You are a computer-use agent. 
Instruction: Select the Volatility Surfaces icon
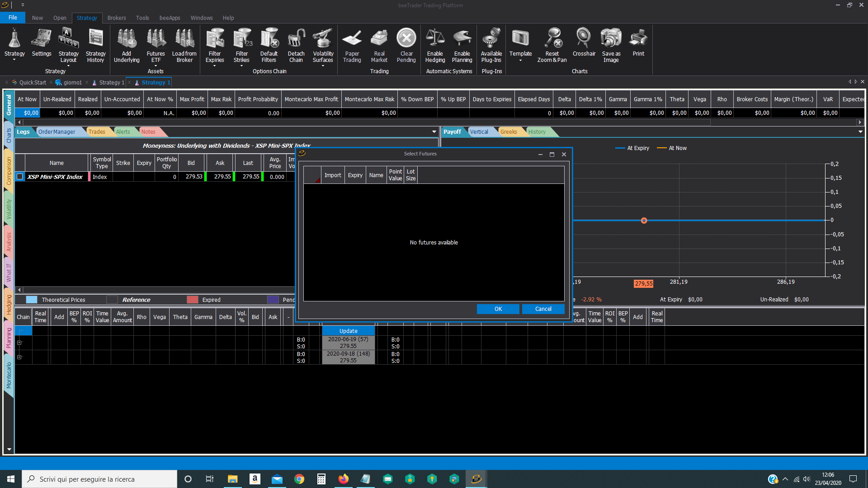pos(323,45)
